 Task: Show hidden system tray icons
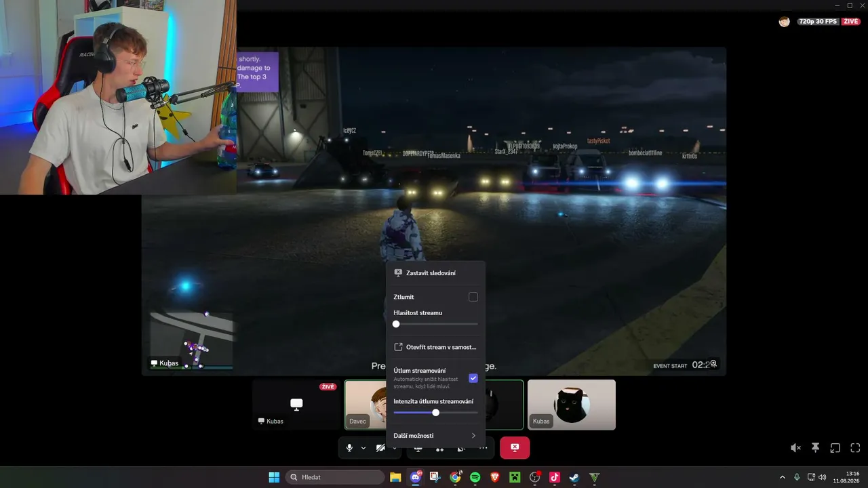782,477
